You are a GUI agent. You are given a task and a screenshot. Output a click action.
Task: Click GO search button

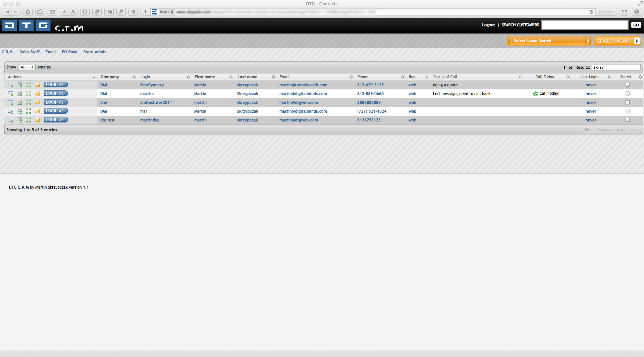636,25
